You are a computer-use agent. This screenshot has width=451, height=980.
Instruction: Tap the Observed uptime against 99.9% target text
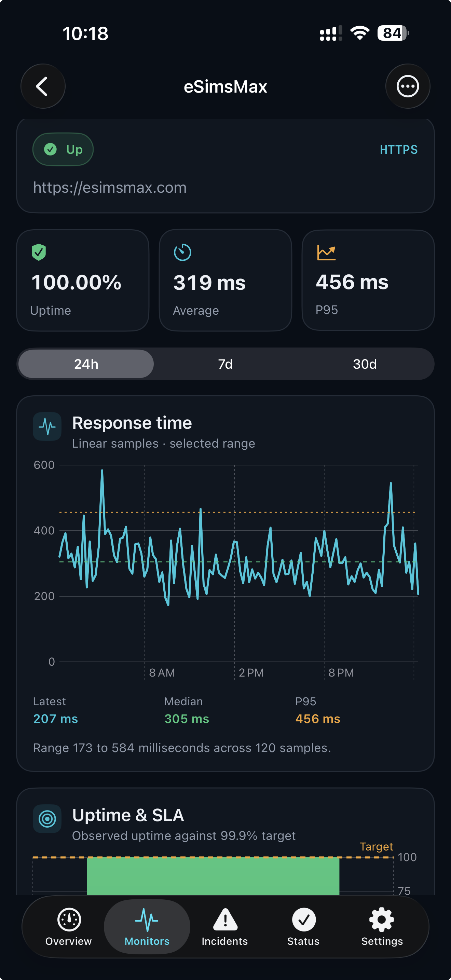[x=184, y=836]
